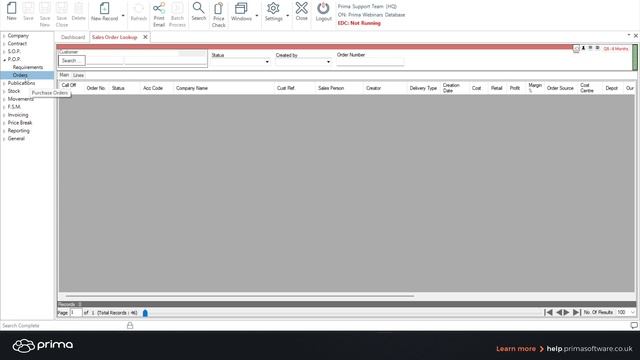Open the Settings gear icon
This screenshot has height=360, width=640.
273,8
